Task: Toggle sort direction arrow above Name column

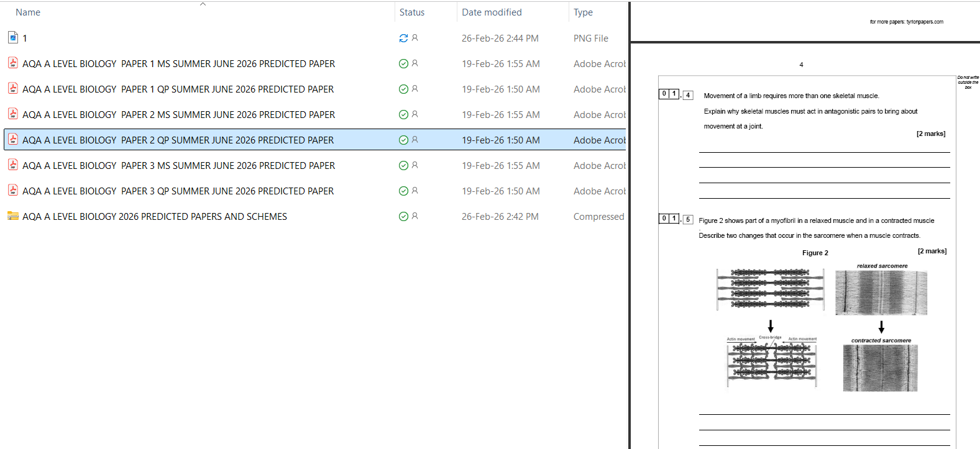Action: tap(203, 4)
